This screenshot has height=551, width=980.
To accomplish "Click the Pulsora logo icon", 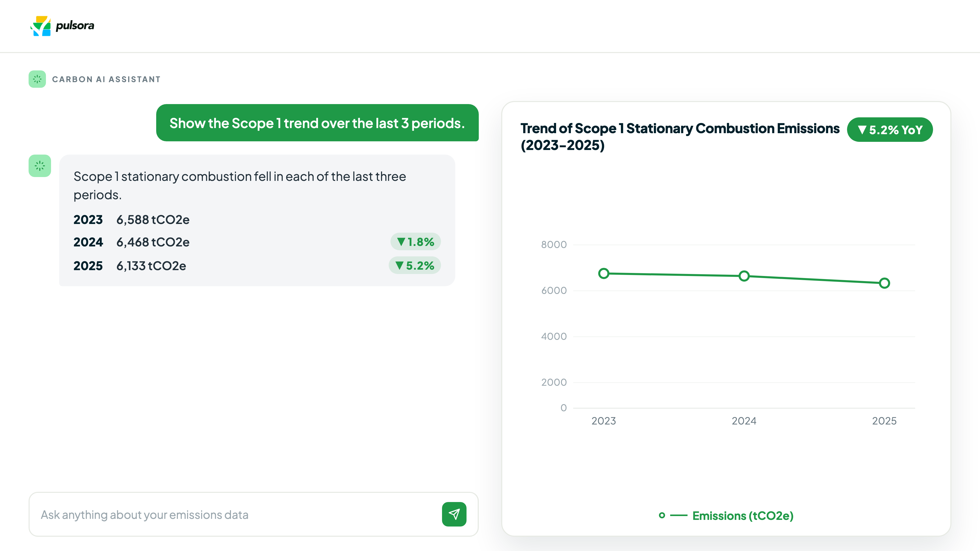I will pos(40,26).
